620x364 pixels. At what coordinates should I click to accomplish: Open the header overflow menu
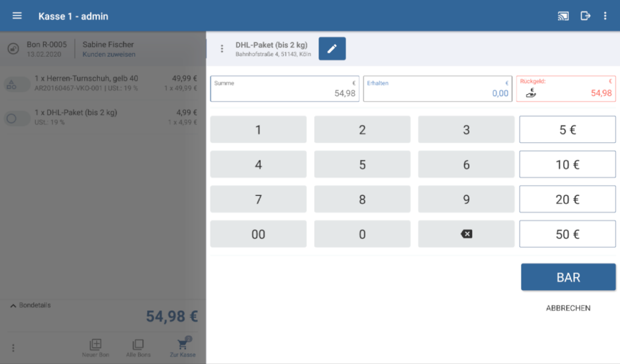(605, 16)
